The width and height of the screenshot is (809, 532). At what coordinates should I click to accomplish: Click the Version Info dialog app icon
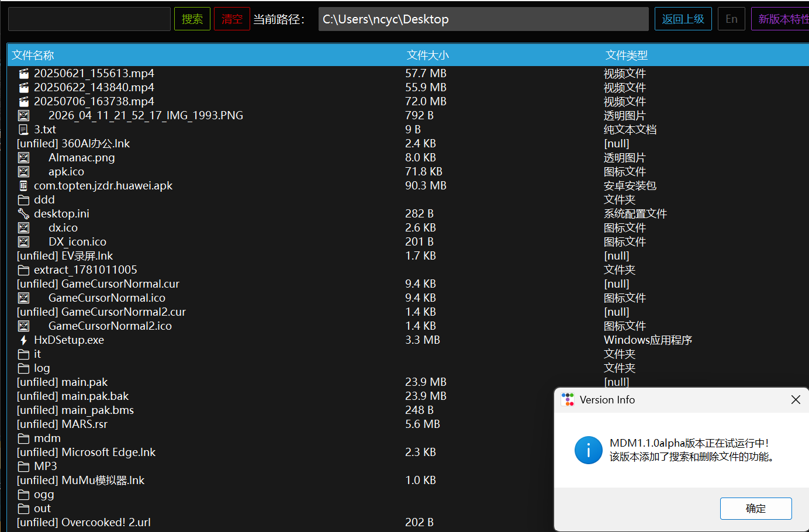[568, 400]
